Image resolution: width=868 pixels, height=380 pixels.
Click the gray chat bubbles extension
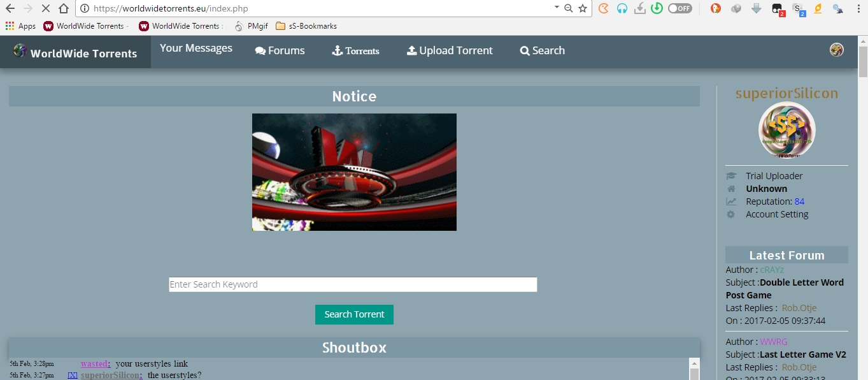click(736, 8)
